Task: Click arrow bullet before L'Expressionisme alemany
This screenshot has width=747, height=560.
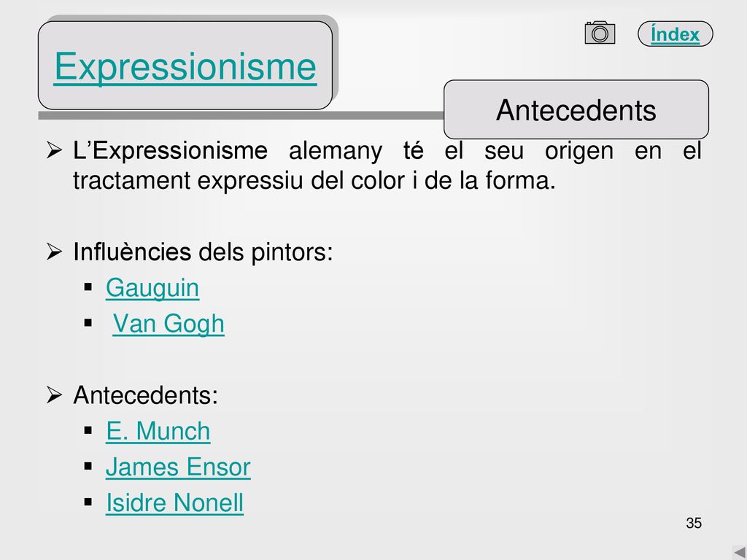Action: coord(54,150)
